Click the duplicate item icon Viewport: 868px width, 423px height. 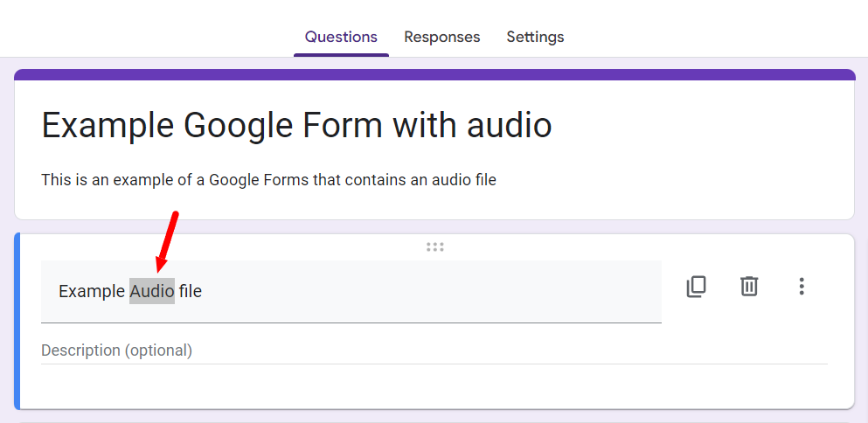(x=696, y=287)
